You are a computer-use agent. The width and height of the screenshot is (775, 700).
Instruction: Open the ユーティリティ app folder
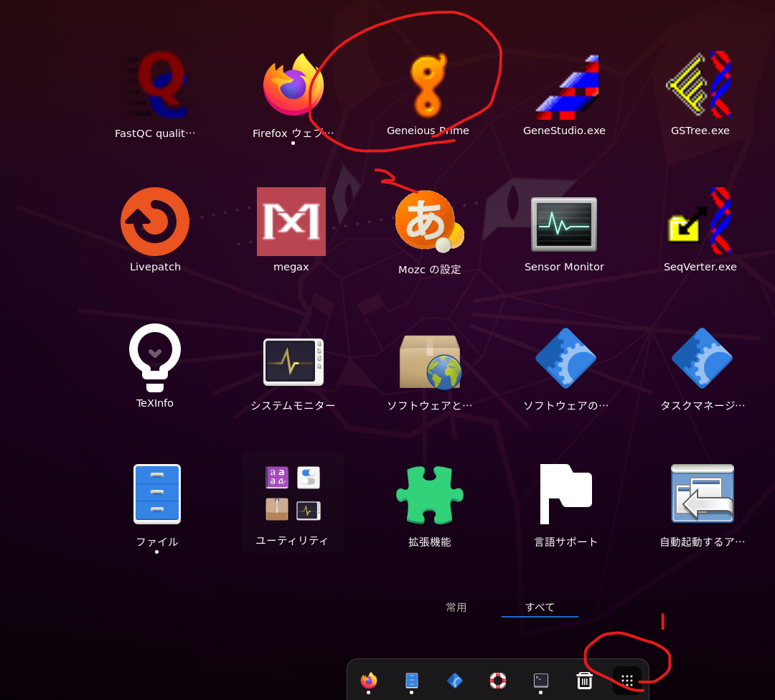(293, 501)
